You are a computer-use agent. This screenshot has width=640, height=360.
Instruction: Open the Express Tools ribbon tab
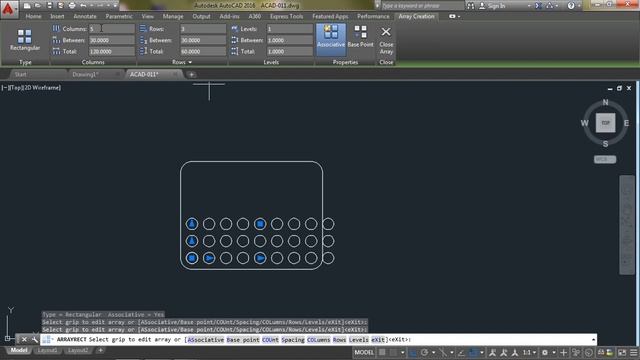click(287, 16)
